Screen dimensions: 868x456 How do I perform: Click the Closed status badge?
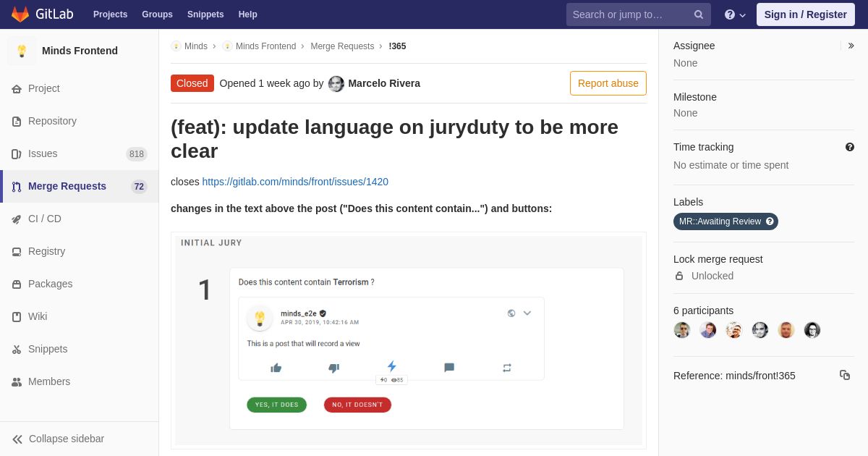pyautogui.click(x=192, y=83)
